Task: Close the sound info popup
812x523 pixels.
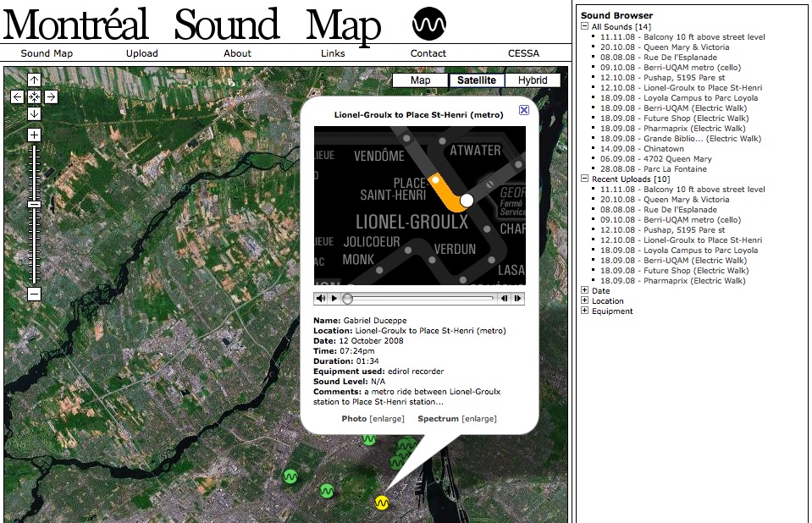Action: click(x=524, y=109)
